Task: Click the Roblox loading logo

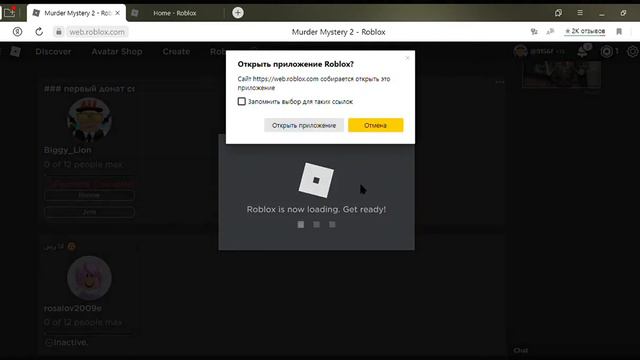Action: point(316,180)
